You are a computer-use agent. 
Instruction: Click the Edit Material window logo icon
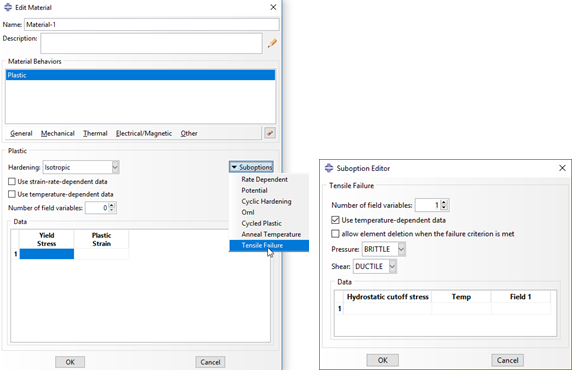click(8, 7)
